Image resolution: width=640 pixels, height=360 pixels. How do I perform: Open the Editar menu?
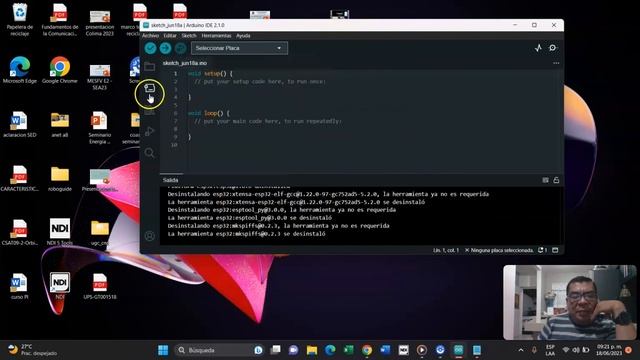coord(170,36)
